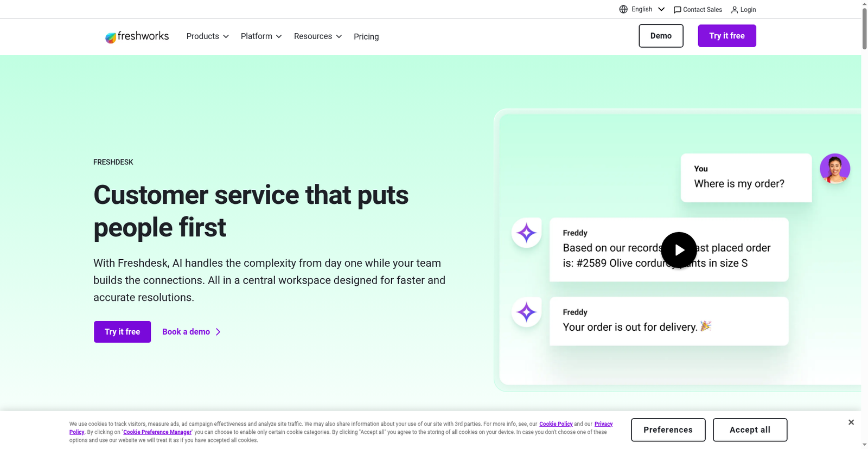Click the globe language icon
The image size is (868, 449).
pyautogui.click(x=623, y=9)
